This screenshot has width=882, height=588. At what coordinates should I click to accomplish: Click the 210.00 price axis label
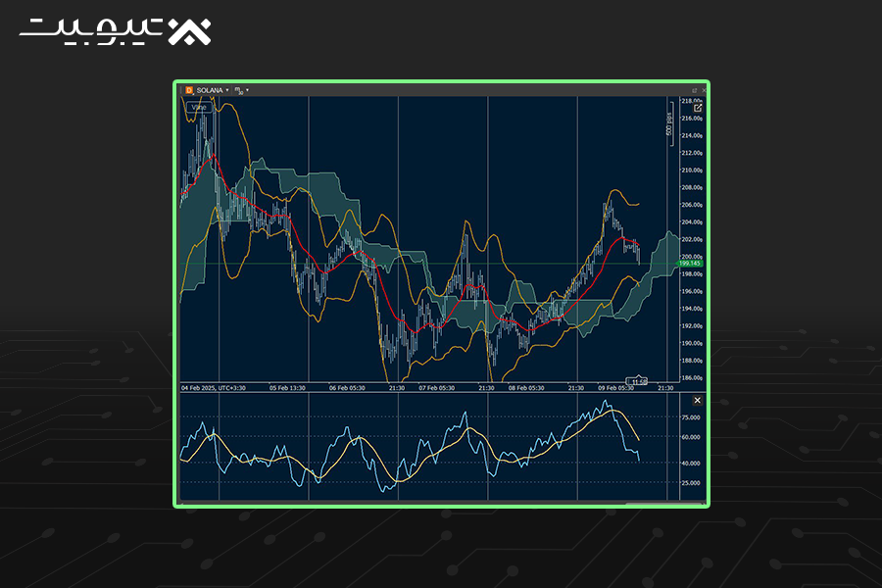click(691, 170)
